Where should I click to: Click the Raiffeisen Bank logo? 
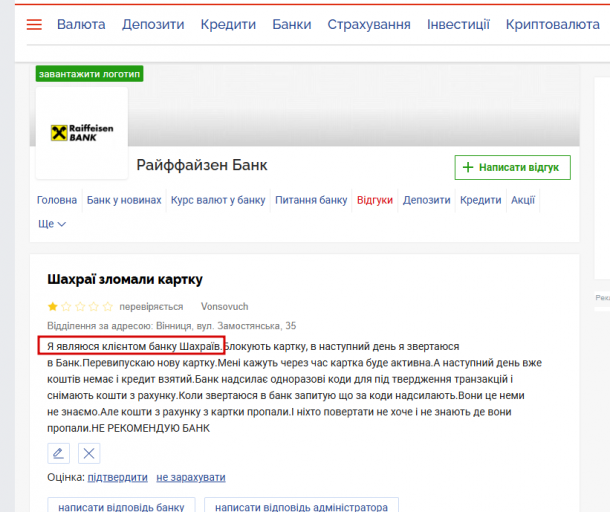[x=82, y=133]
